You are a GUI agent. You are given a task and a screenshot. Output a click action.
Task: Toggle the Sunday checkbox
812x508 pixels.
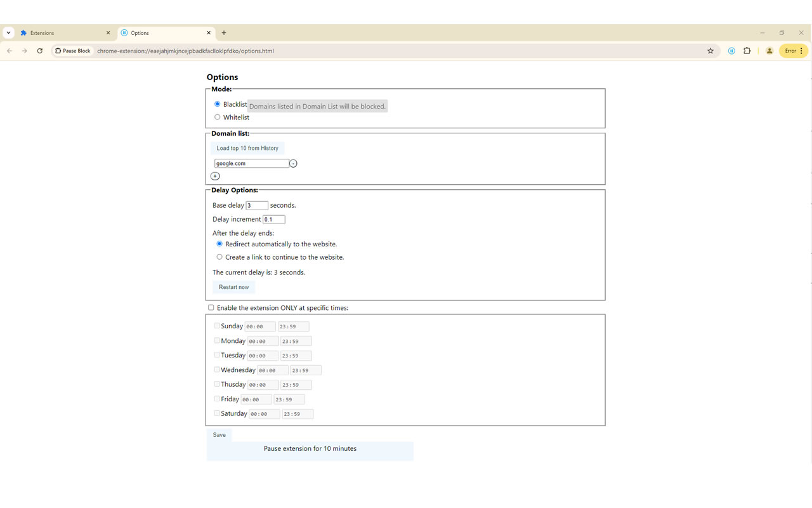[217, 326]
